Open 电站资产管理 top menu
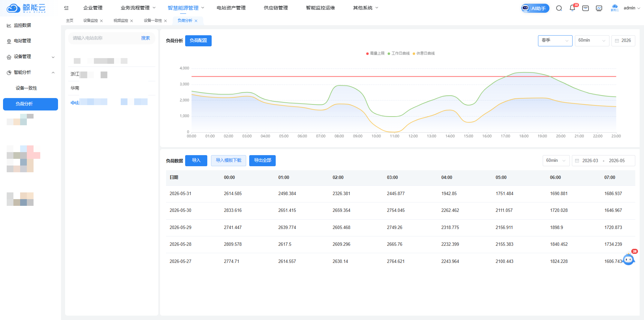 click(x=231, y=8)
